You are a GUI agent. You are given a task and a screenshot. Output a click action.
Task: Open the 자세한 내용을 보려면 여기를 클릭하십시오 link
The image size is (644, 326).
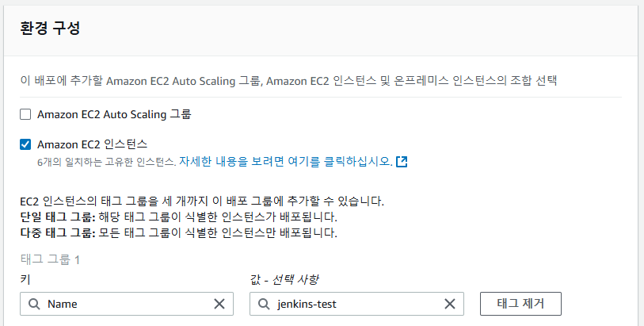coord(286,162)
